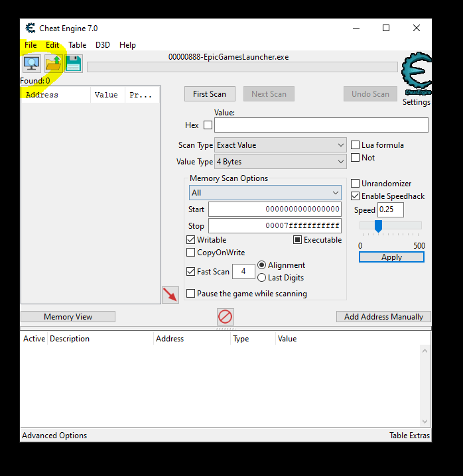This screenshot has height=476, width=463.
Task: Open the Value Type dropdown
Action: (280, 162)
